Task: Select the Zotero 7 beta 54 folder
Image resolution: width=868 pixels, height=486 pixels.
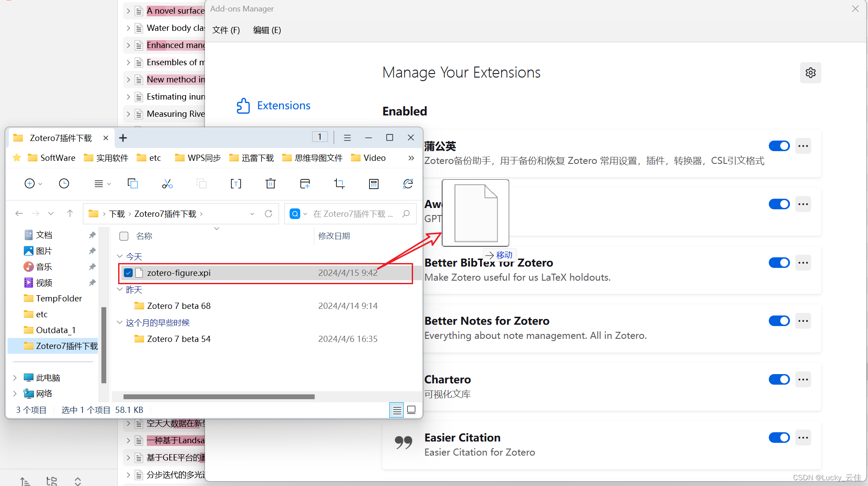Action: (179, 339)
